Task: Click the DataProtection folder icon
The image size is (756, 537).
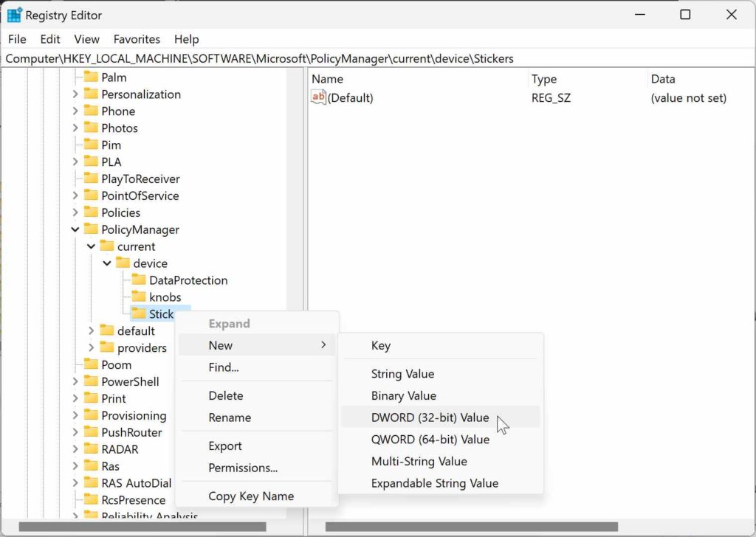Action: click(139, 280)
